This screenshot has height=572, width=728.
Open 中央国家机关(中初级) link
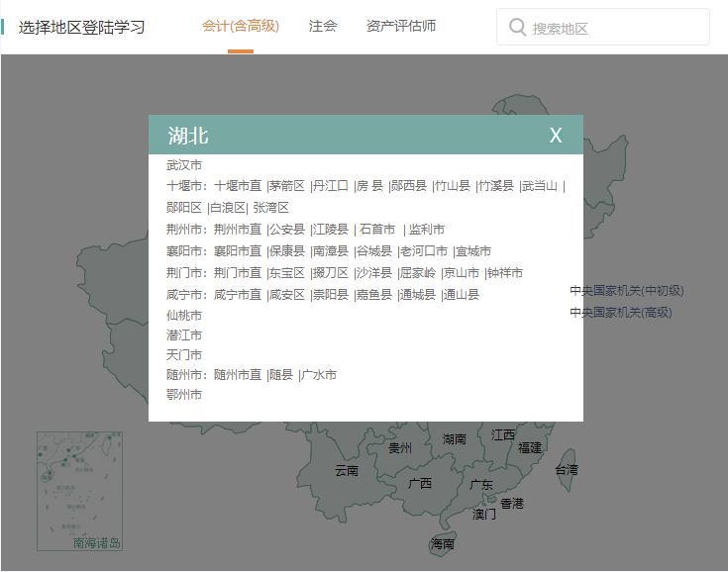[x=627, y=291]
